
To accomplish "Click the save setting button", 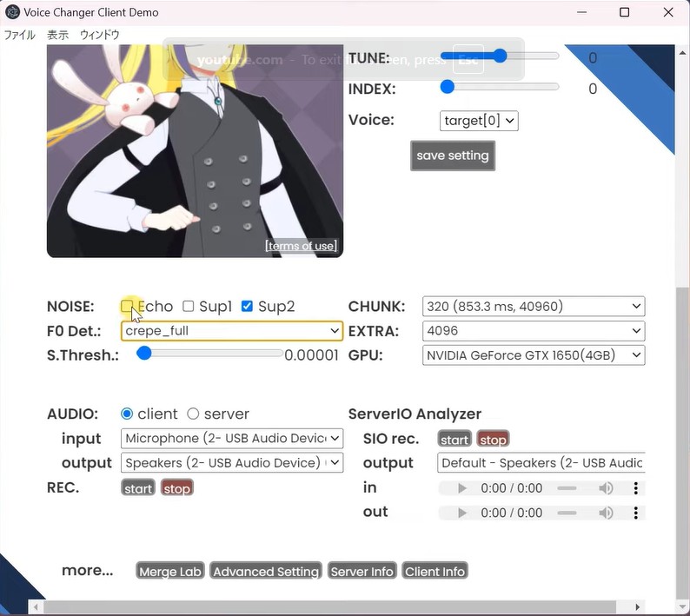I will click(x=452, y=156).
